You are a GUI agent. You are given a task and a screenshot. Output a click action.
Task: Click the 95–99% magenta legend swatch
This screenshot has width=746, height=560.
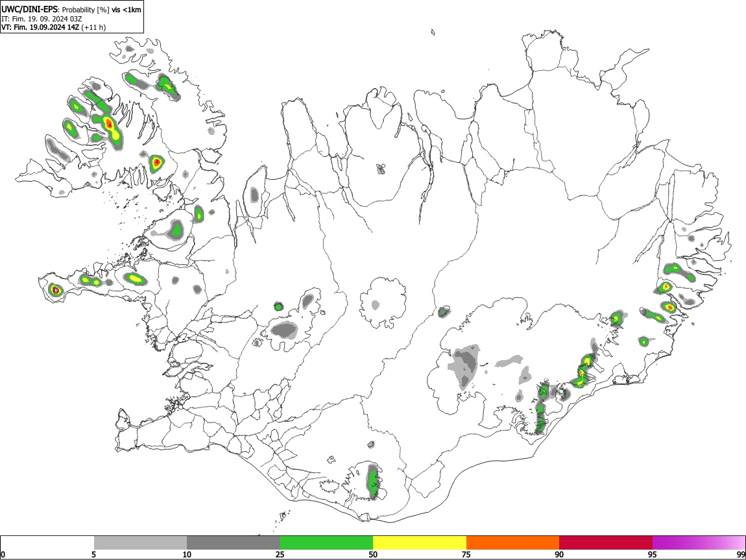pyautogui.click(x=699, y=542)
